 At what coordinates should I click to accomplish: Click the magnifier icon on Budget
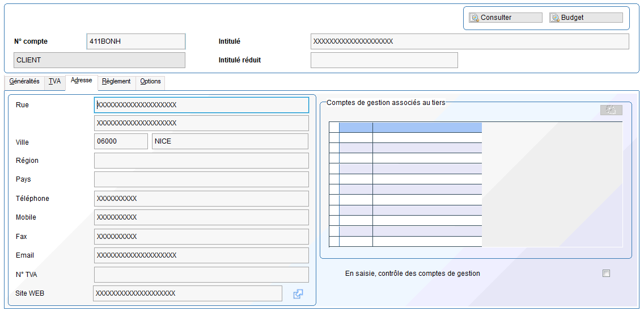point(556,18)
